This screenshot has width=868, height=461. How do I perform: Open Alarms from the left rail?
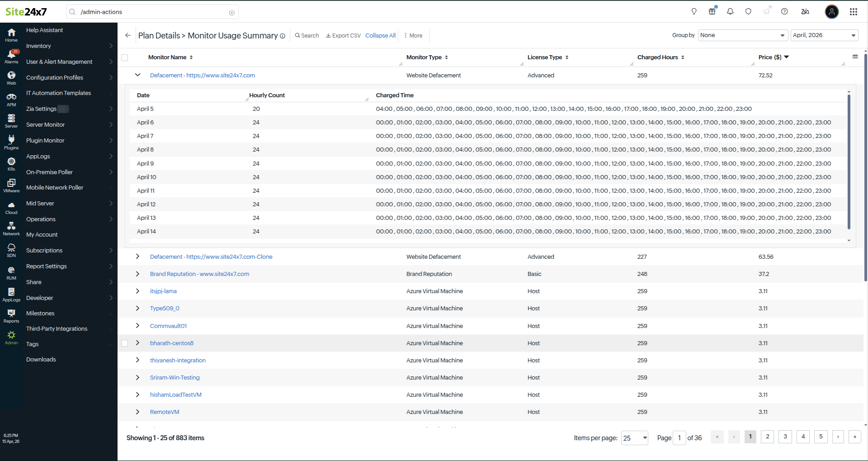11,57
